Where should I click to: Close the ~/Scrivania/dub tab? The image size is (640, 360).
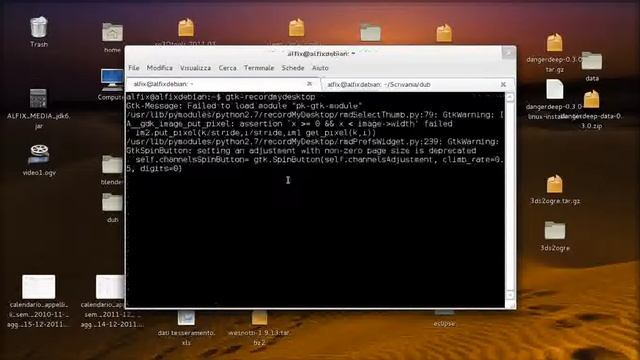(503, 84)
